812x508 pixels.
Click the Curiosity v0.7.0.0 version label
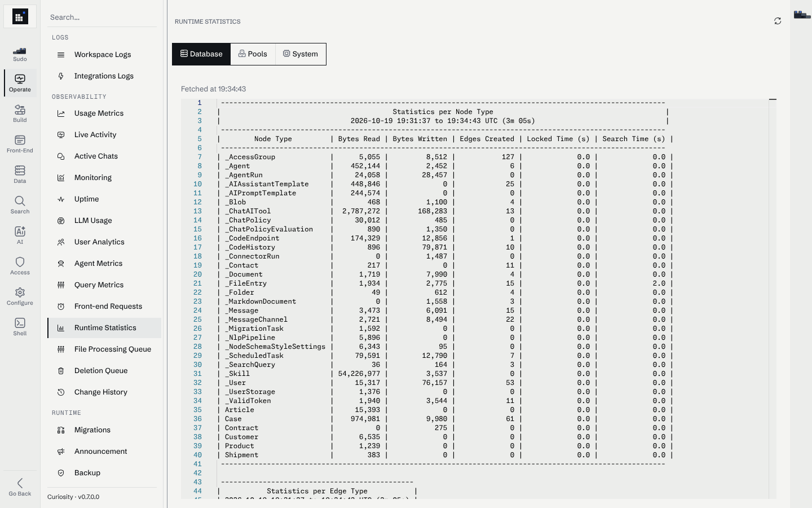coord(73,497)
